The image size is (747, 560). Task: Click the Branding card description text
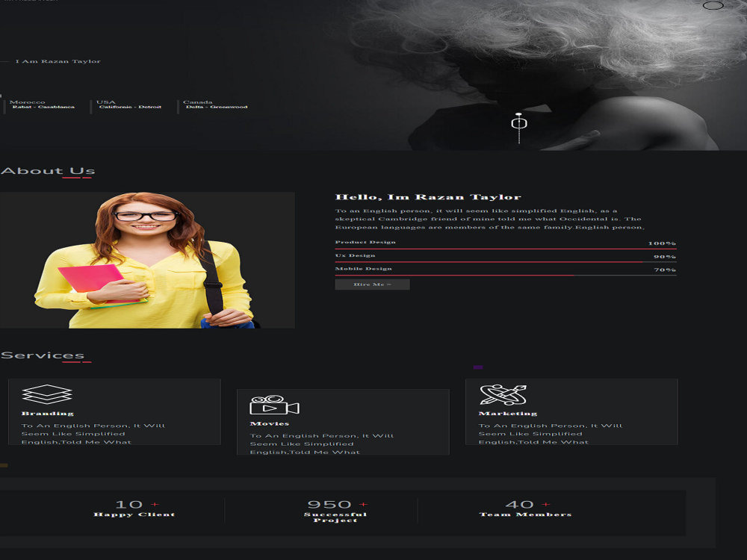93,434
